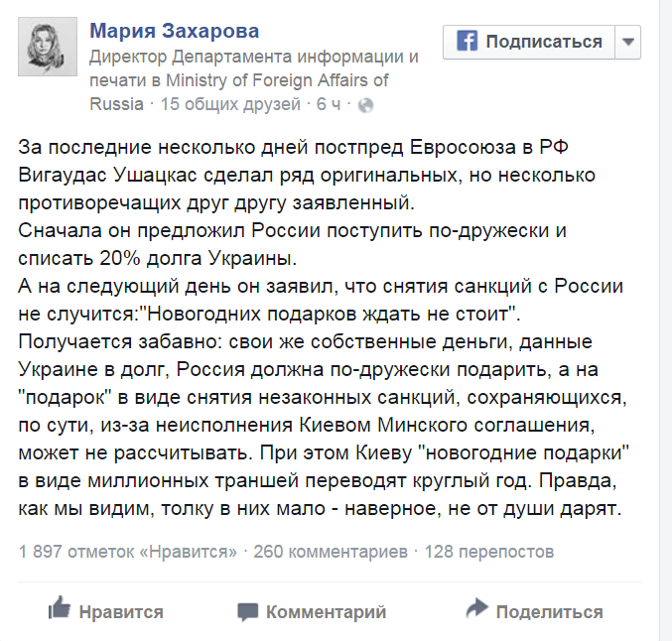Screen dimensions: 672x641
Task: Click the Facebook logo in Подписаться button
Action: tap(467, 42)
